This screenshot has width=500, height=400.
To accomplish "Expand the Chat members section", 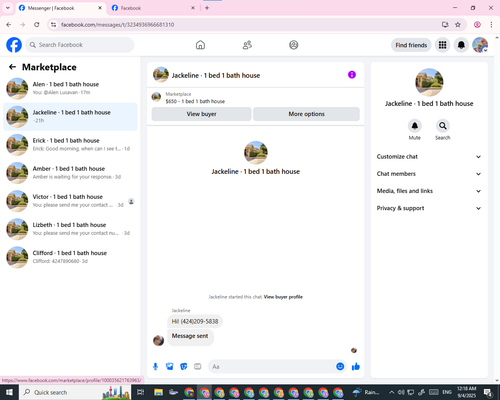I will (x=429, y=174).
